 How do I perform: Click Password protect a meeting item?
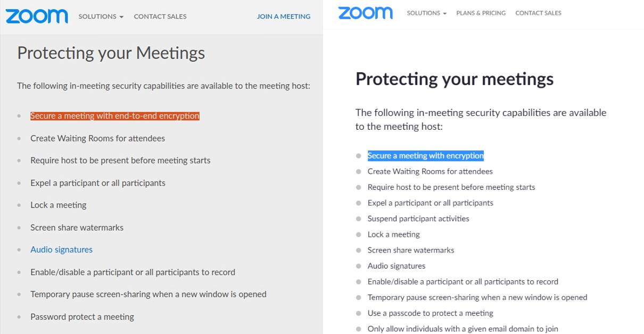pos(82,316)
